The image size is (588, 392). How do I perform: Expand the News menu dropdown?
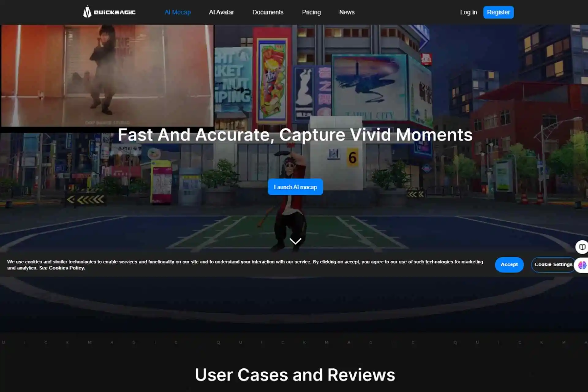pyautogui.click(x=347, y=12)
